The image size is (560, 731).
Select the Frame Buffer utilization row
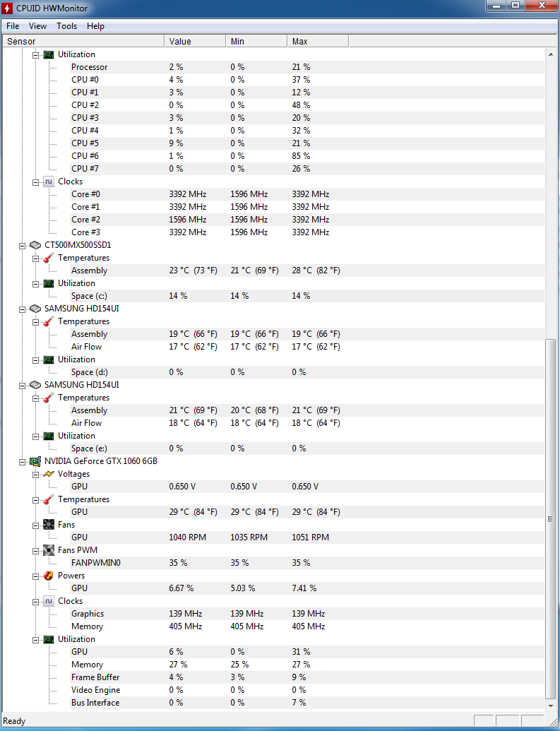95,677
